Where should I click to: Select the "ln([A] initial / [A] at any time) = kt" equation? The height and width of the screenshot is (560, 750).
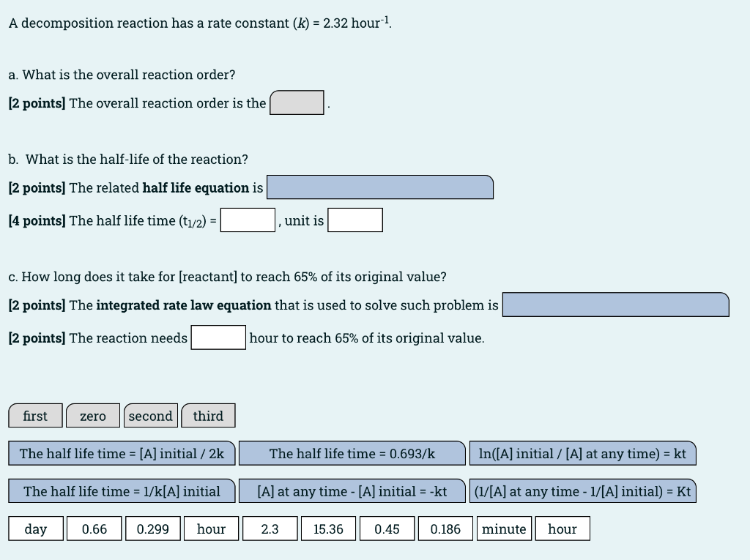click(582, 454)
